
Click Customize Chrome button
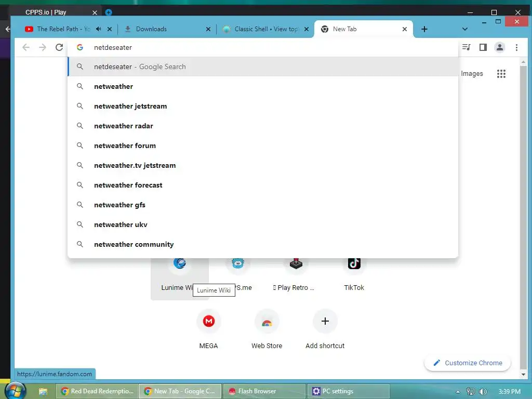point(468,363)
